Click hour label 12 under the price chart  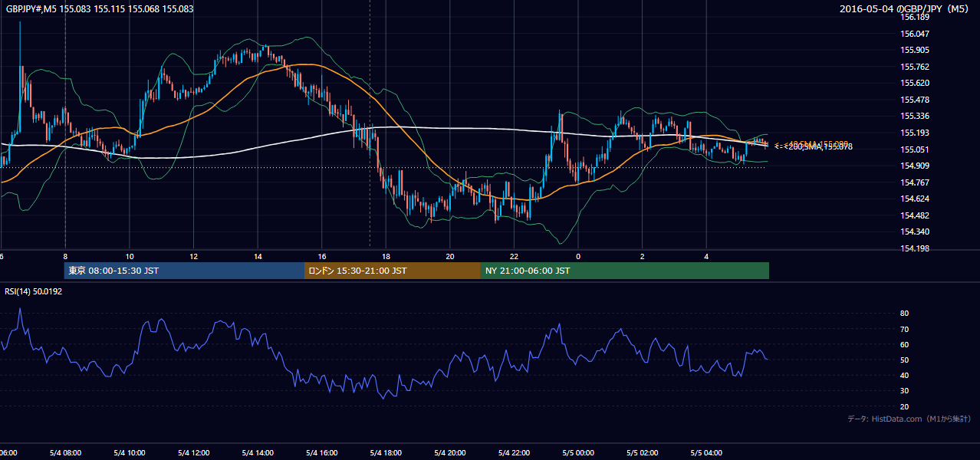pyautogui.click(x=193, y=256)
